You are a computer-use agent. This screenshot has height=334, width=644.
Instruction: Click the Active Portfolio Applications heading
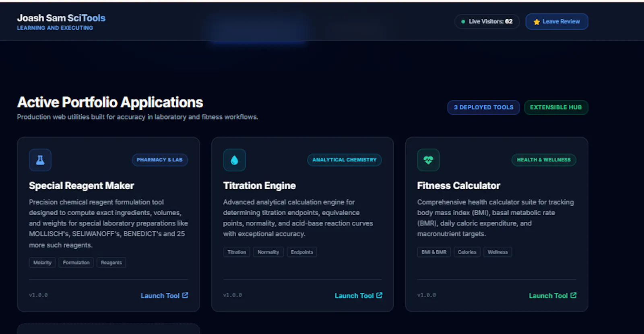(110, 102)
